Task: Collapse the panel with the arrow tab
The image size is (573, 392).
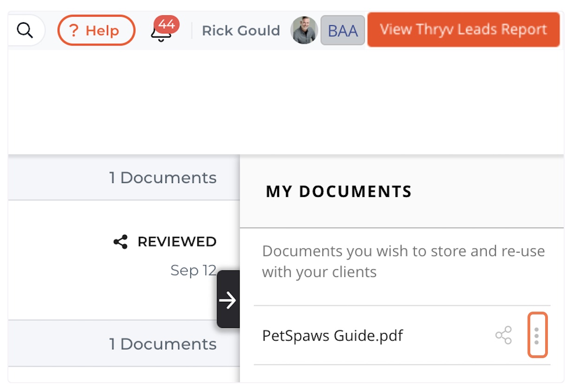Action: pos(228,299)
